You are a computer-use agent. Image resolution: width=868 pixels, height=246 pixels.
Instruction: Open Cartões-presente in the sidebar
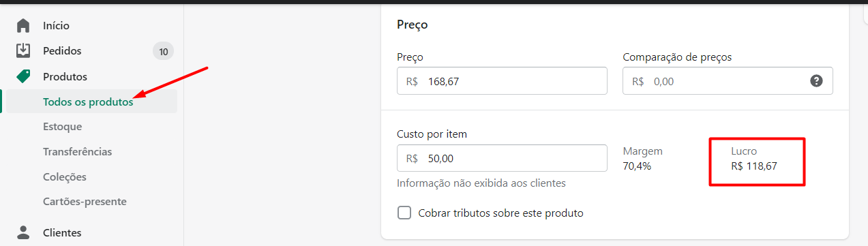tap(85, 202)
